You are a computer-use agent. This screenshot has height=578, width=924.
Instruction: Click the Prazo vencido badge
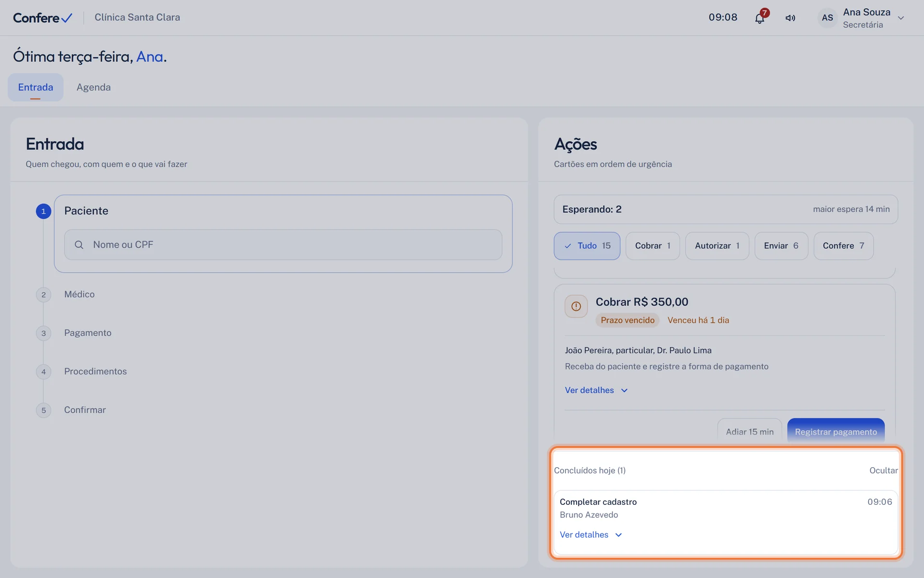[x=628, y=320]
